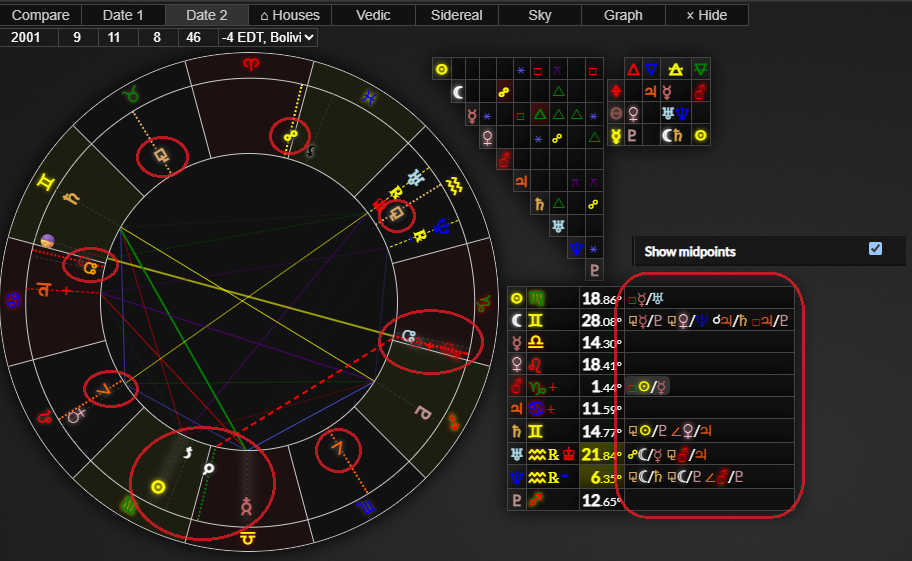This screenshot has height=561, width=912.
Task: Select the Sun symbol in the aspect grid
Action: (x=442, y=70)
